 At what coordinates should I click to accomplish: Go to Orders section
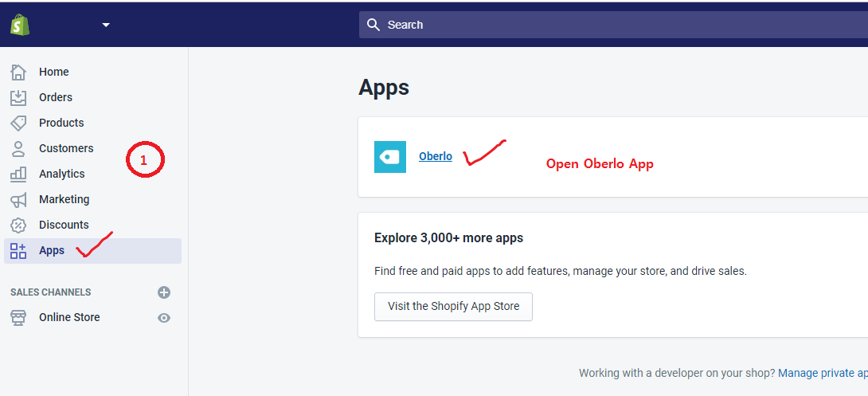[56, 97]
